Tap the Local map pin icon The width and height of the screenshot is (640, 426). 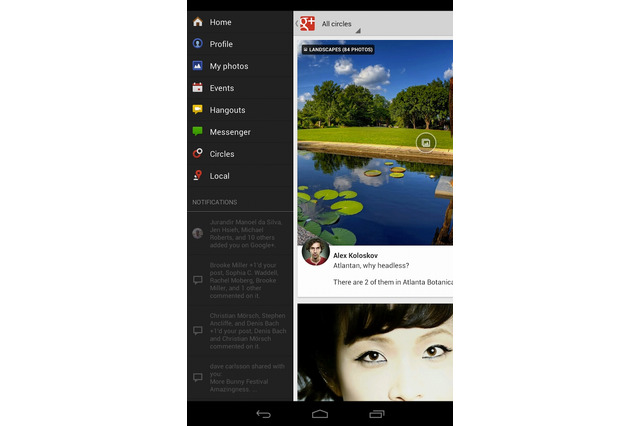pos(198,175)
